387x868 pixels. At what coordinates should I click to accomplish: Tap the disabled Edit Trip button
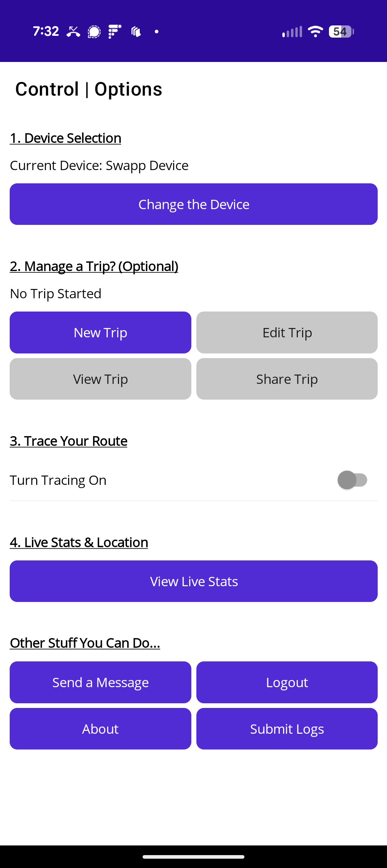click(x=287, y=333)
